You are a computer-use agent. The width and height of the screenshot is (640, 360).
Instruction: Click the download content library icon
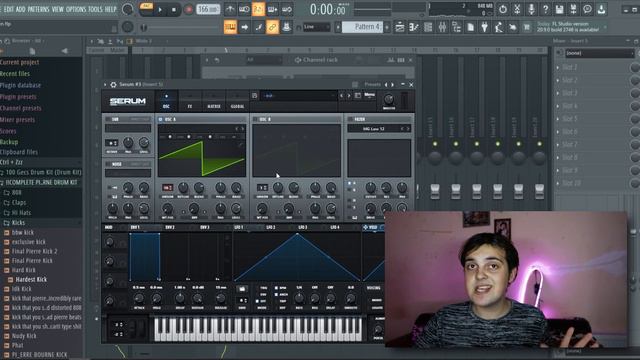[x=601, y=9]
